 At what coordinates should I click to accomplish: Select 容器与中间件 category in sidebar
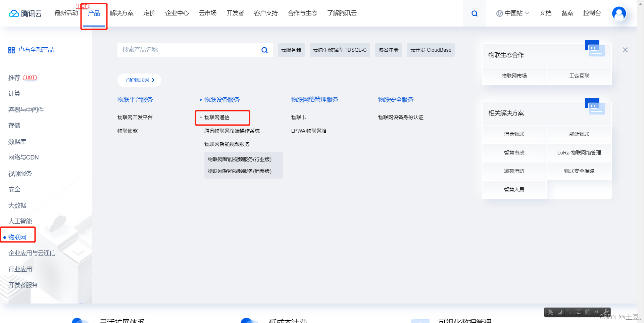click(26, 110)
